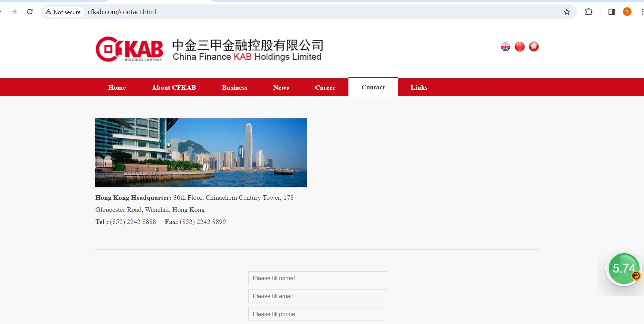Click the Chinese company name 中金三甲金融控股有限公司
Viewport: 644px width, 324px height.
click(x=248, y=45)
